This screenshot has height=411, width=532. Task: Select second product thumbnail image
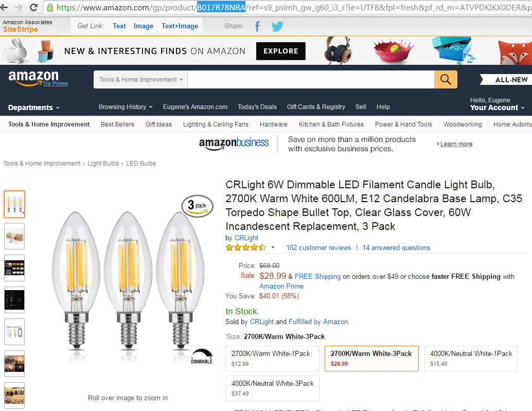pos(14,236)
